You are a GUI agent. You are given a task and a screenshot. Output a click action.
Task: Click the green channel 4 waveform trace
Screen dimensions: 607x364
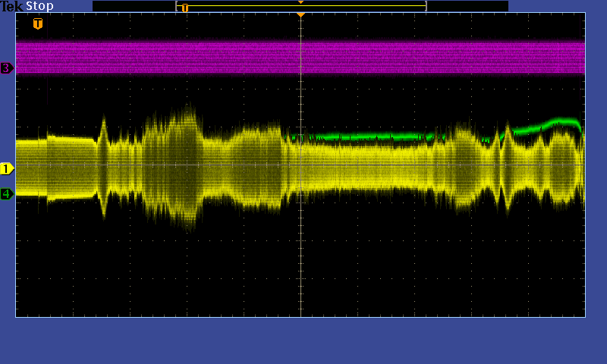coord(364,137)
